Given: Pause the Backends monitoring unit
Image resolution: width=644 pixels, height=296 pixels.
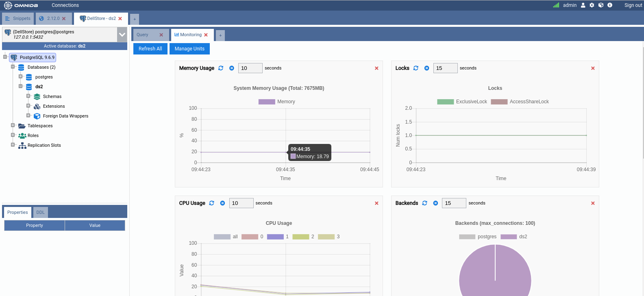Looking at the screenshot, I should [435, 203].
